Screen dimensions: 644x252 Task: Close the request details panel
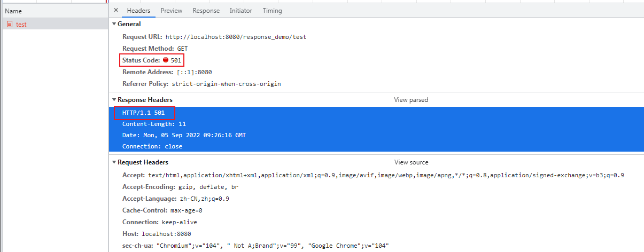116,11
